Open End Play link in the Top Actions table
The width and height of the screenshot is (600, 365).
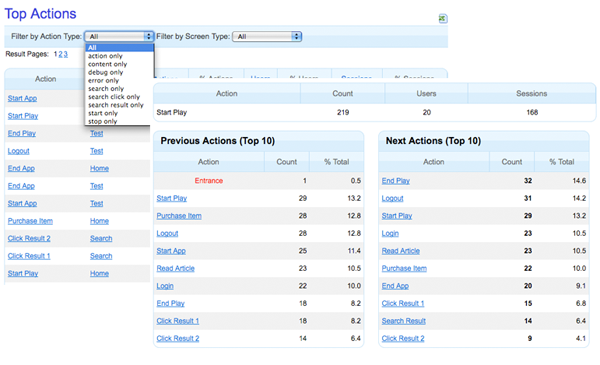(x=22, y=133)
